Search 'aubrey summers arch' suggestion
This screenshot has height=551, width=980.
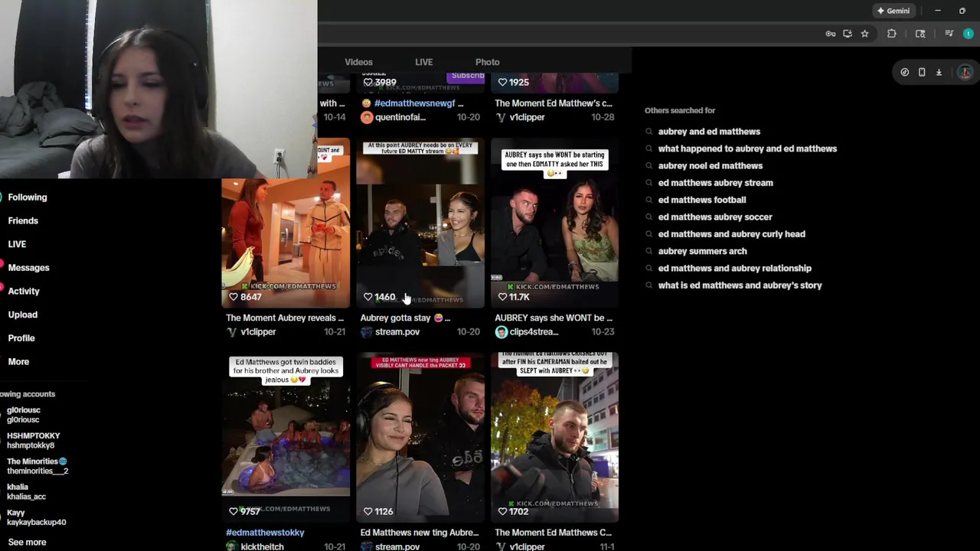point(703,251)
